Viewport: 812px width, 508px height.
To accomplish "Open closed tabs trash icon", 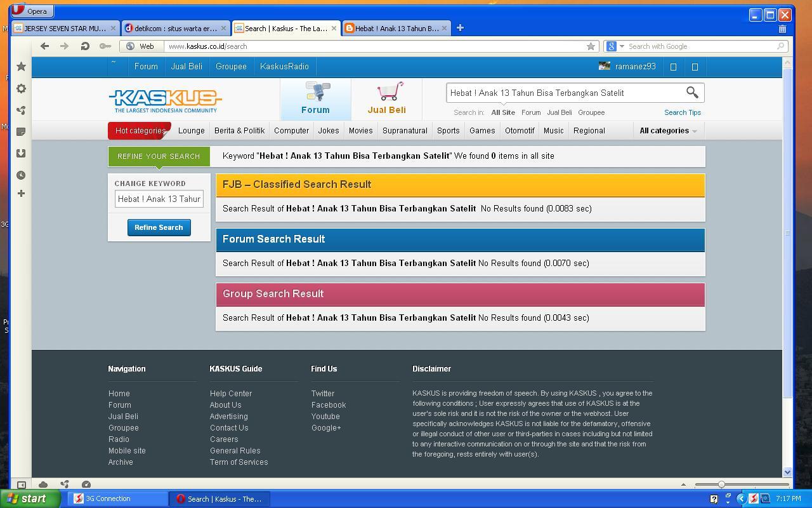I will point(782,29).
